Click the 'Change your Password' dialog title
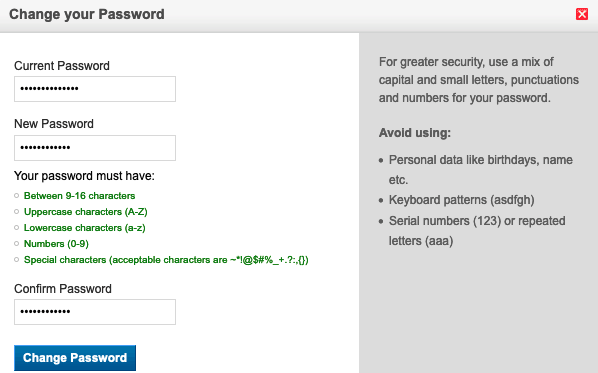The image size is (598, 373). (87, 14)
